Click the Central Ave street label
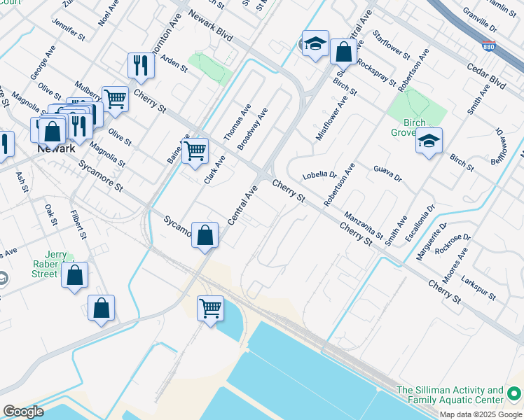 (242, 205)
